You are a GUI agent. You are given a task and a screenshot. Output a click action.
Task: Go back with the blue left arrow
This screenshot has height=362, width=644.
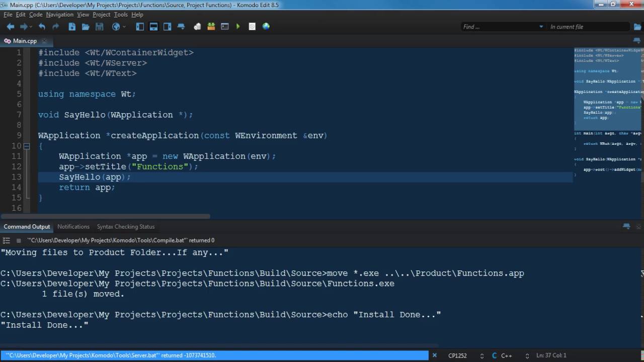click(x=11, y=27)
